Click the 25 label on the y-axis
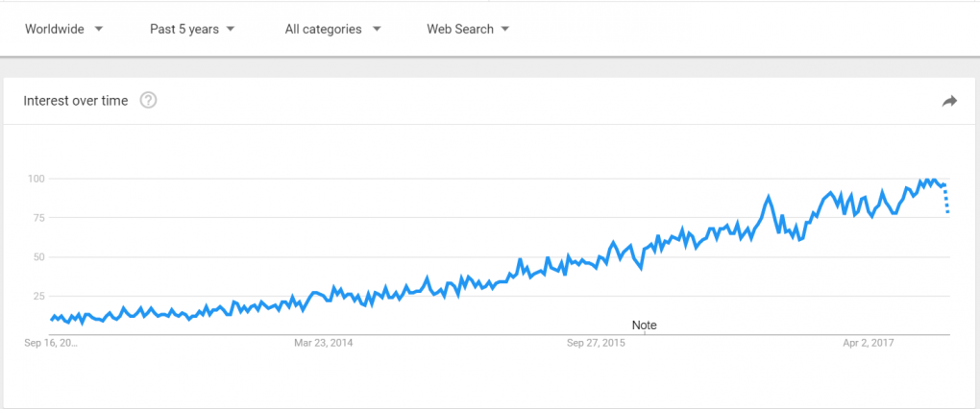Image resolution: width=980 pixels, height=409 pixels. [39, 296]
